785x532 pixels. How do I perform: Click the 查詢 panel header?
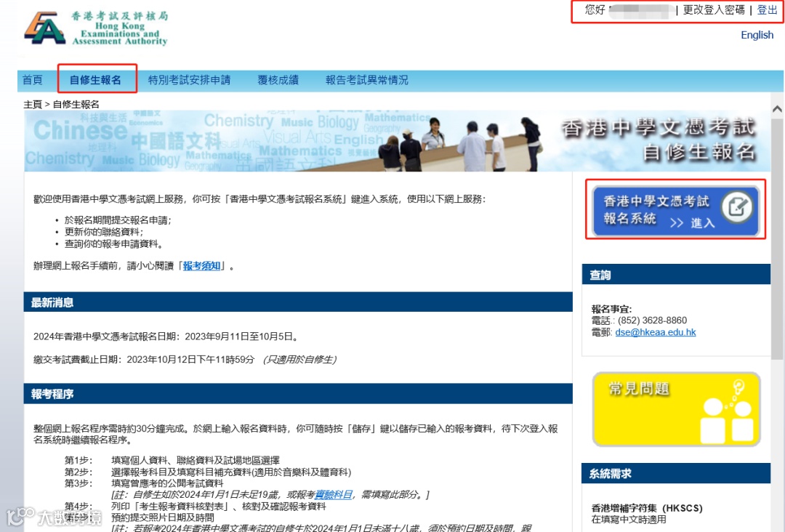click(676, 274)
